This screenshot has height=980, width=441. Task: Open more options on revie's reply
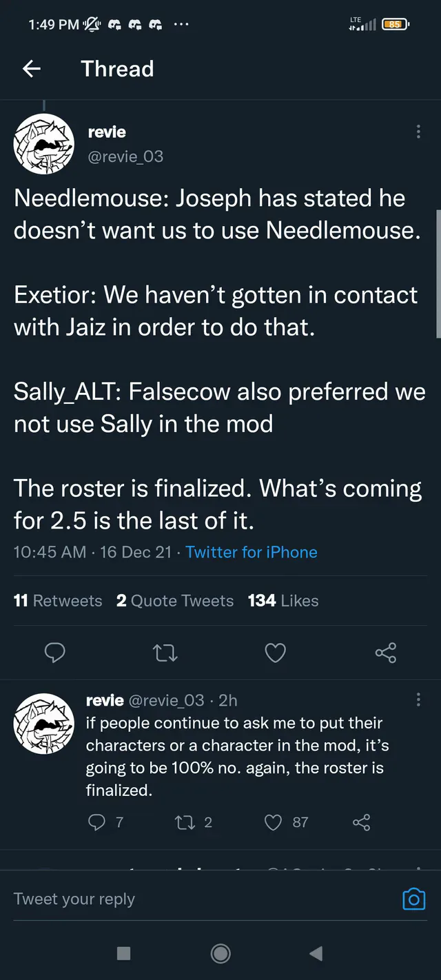tap(418, 700)
